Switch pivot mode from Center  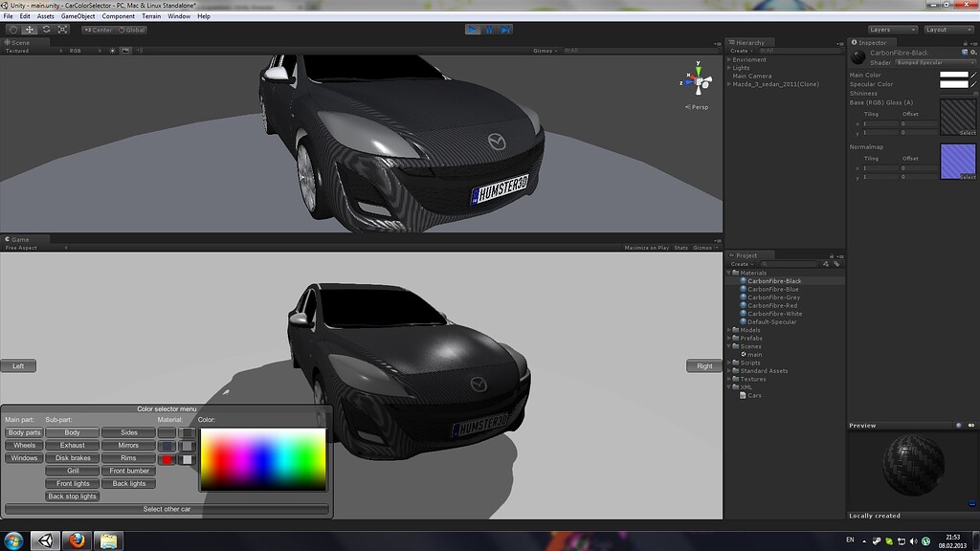99,30
